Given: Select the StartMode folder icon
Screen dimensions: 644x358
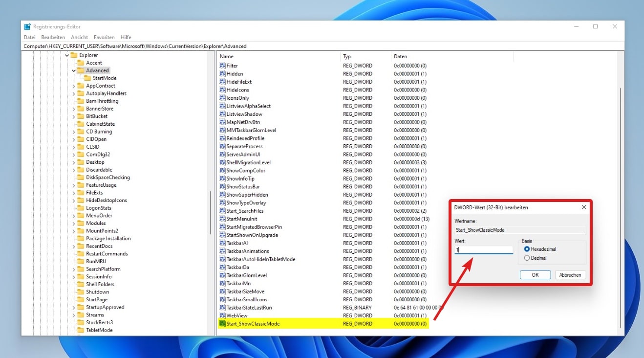Looking at the screenshot, I should pyautogui.click(x=87, y=78).
